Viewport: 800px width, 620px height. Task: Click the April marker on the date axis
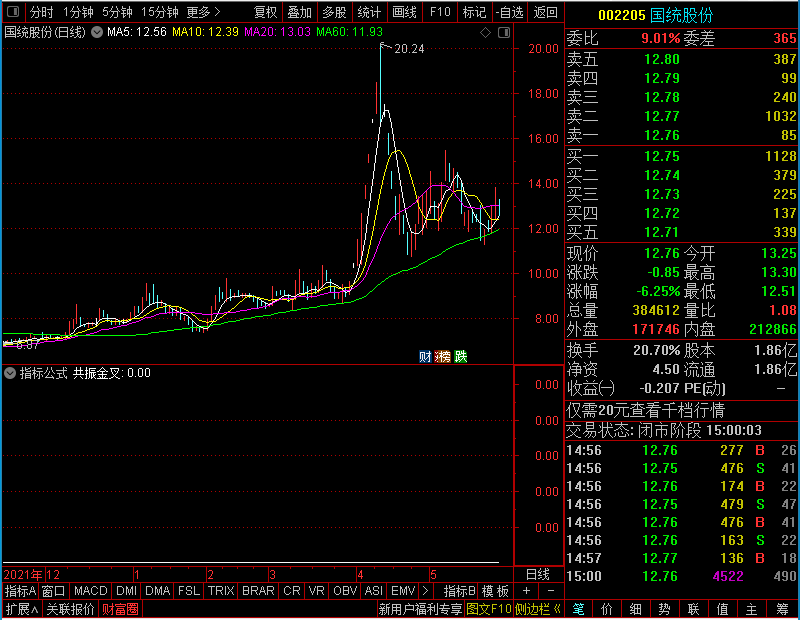coord(360,575)
